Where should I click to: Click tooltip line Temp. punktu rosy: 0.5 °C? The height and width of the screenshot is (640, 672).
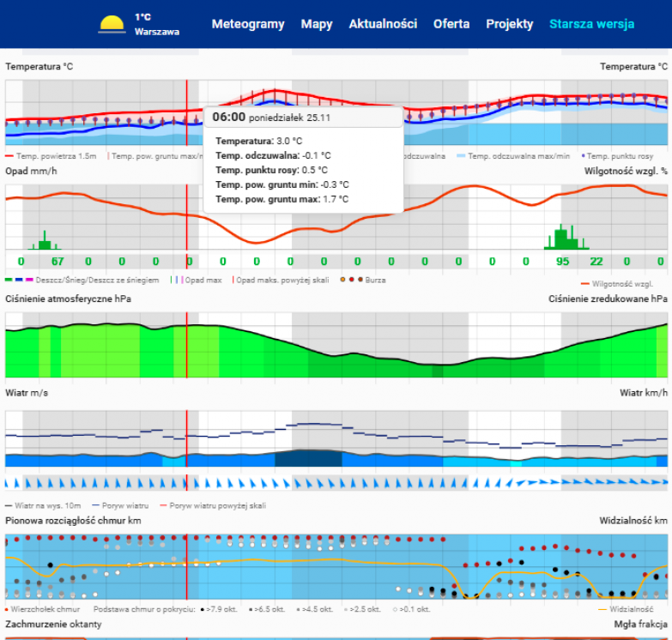pos(272,170)
